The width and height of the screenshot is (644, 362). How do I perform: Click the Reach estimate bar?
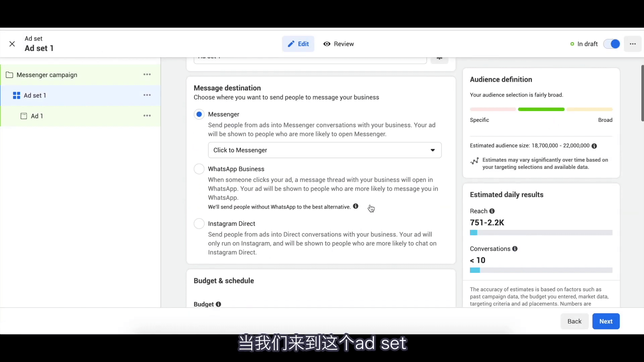point(541,233)
